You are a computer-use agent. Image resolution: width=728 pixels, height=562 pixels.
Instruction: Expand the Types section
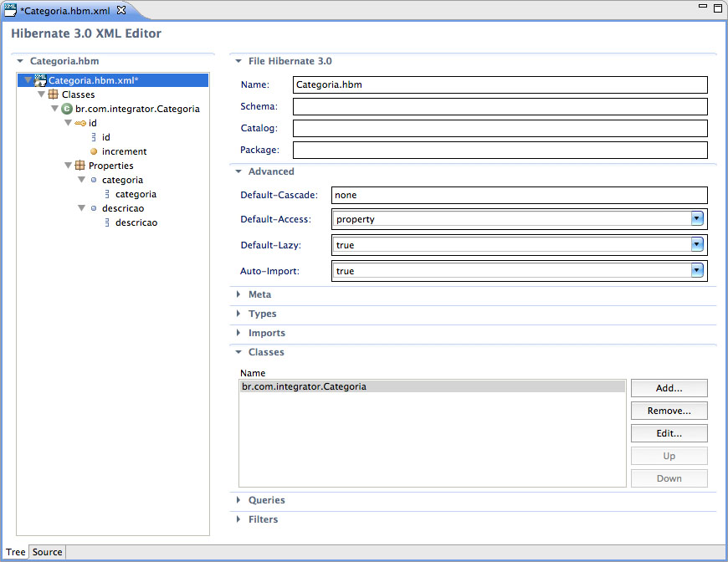pos(238,314)
